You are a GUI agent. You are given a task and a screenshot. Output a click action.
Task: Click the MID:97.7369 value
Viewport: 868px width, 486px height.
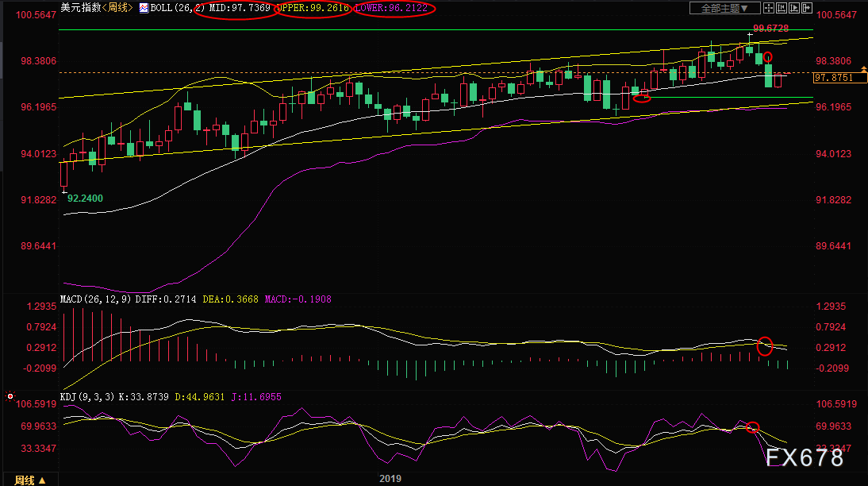(x=240, y=8)
